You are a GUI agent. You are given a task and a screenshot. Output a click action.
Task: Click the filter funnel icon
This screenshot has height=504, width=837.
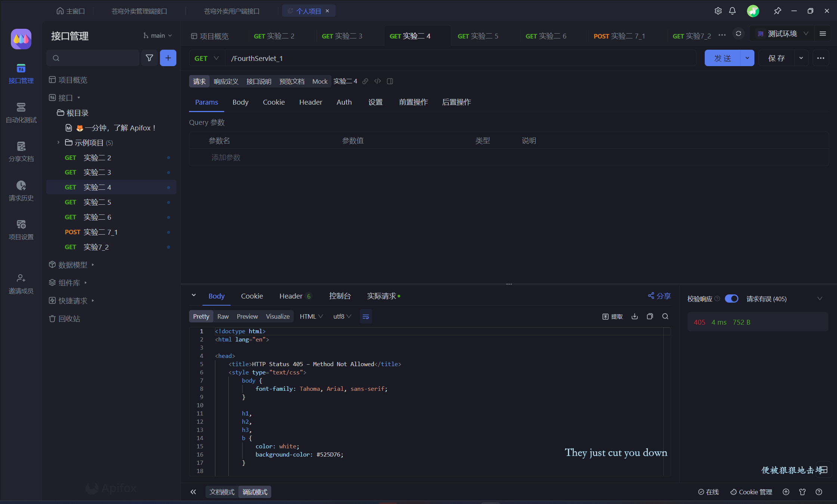(149, 58)
